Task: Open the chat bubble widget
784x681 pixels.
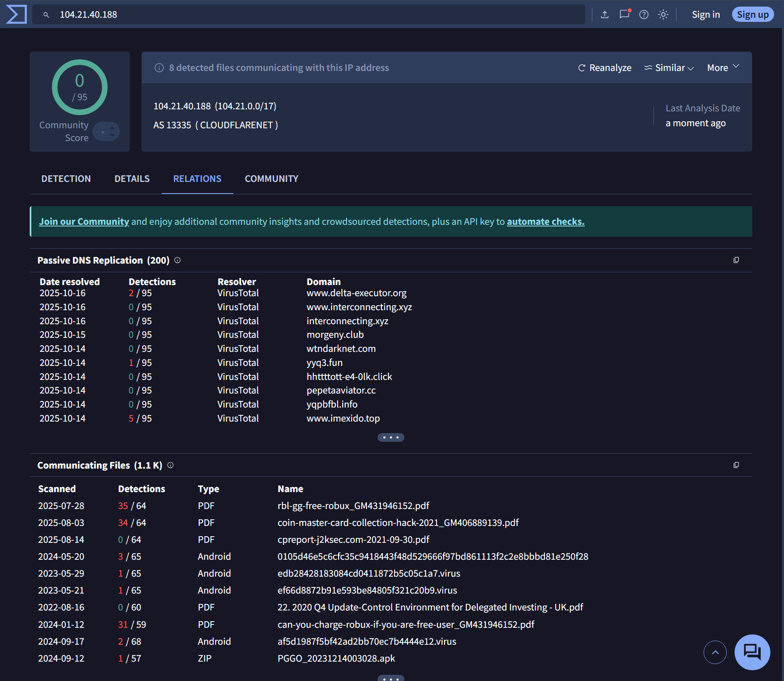Action: [x=752, y=652]
